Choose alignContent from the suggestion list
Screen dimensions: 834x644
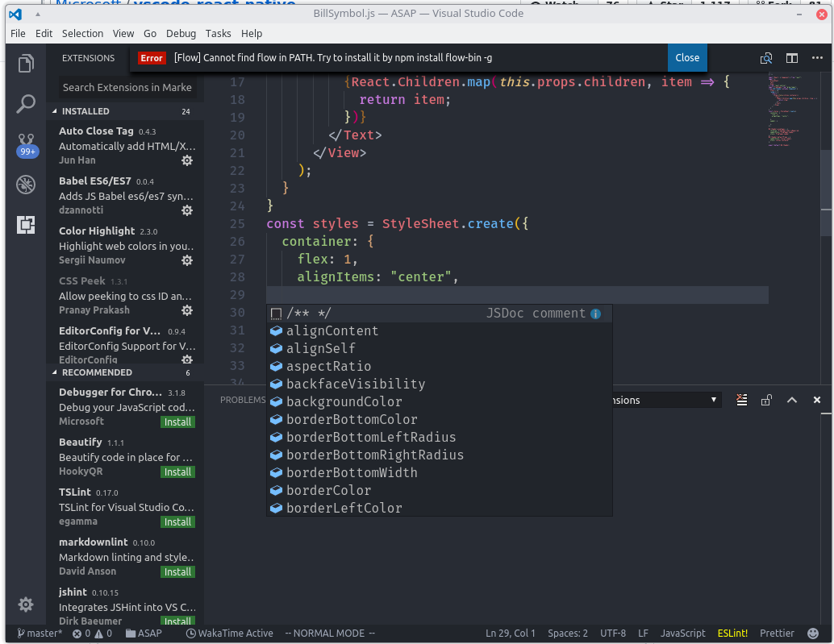[440, 331]
